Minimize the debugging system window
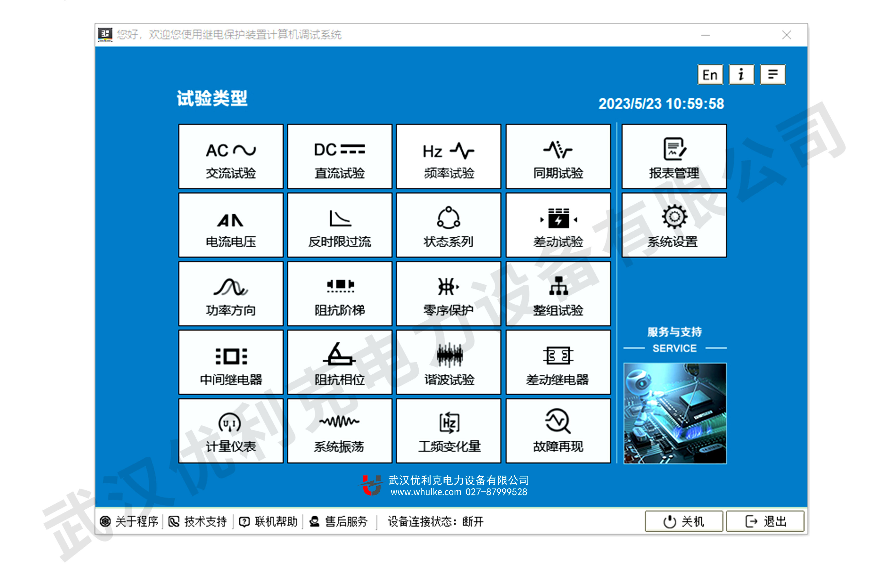Viewport: 885px width, 588px height. (705, 35)
